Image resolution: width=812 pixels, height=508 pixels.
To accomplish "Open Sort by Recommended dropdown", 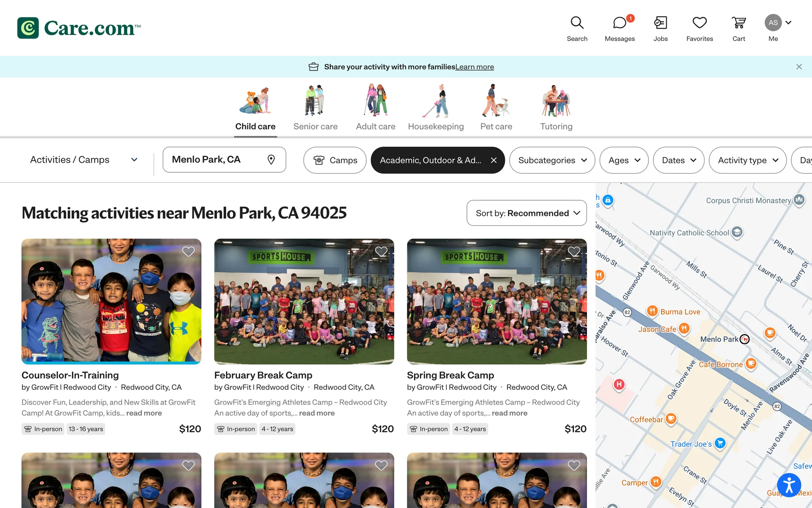I will (x=527, y=213).
